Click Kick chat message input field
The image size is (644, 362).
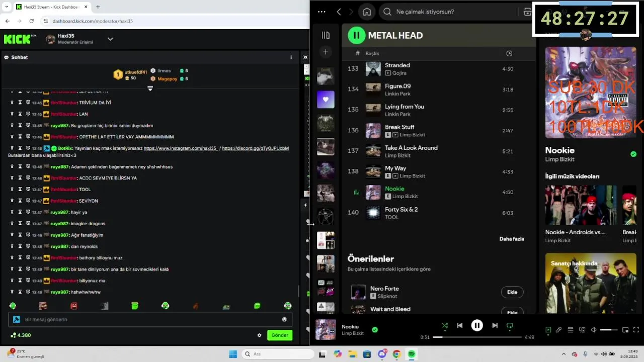click(149, 319)
